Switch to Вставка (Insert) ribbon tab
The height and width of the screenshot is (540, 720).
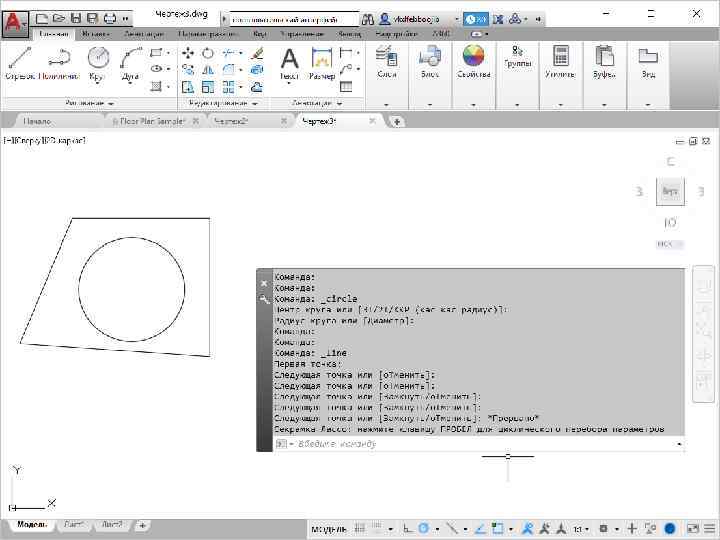(x=96, y=34)
